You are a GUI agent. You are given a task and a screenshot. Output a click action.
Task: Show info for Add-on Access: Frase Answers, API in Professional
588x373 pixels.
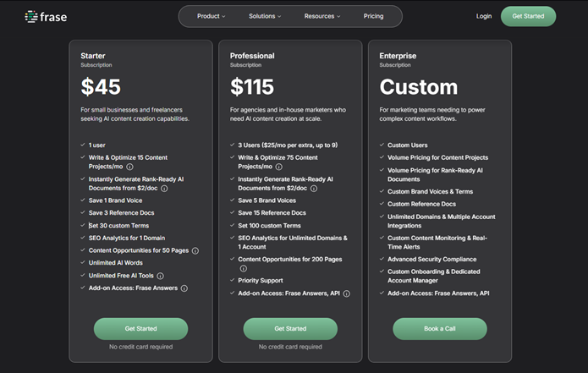(347, 293)
